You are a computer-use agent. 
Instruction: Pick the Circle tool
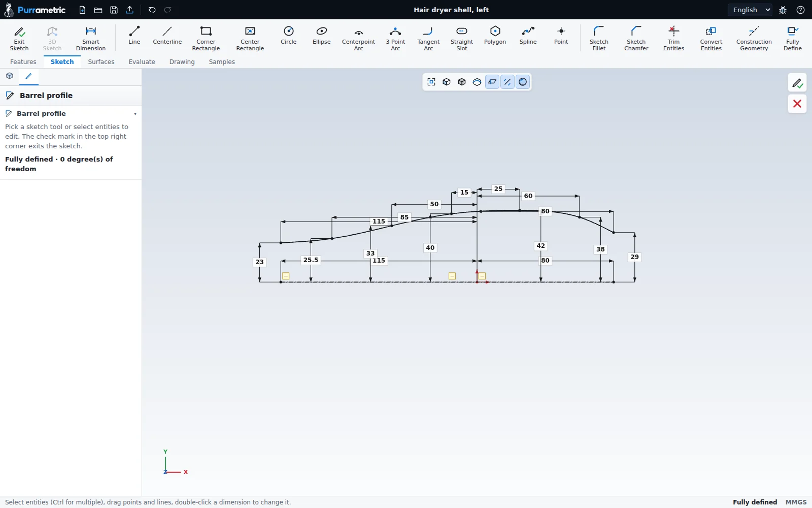(289, 36)
